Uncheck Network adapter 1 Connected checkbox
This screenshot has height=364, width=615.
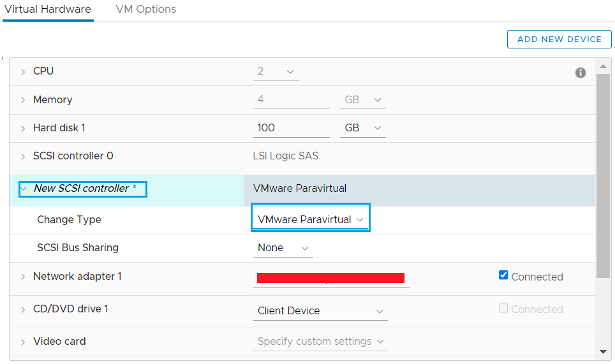click(x=503, y=275)
